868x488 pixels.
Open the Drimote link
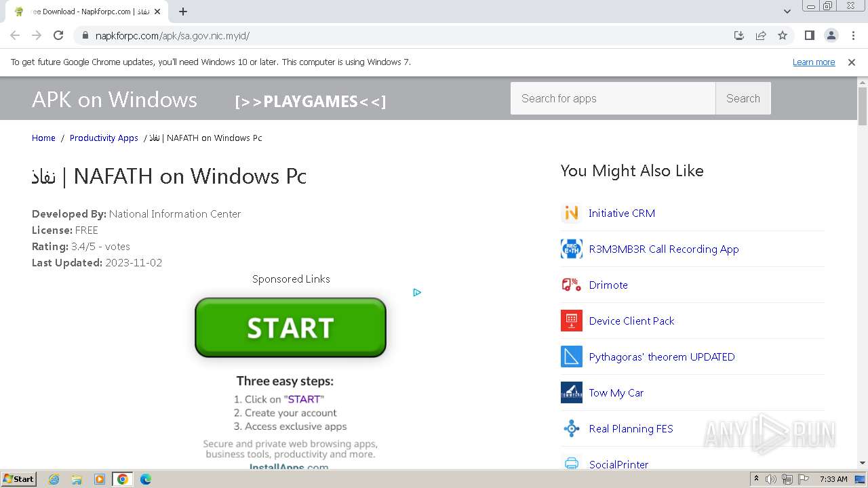(x=608, y=285)
